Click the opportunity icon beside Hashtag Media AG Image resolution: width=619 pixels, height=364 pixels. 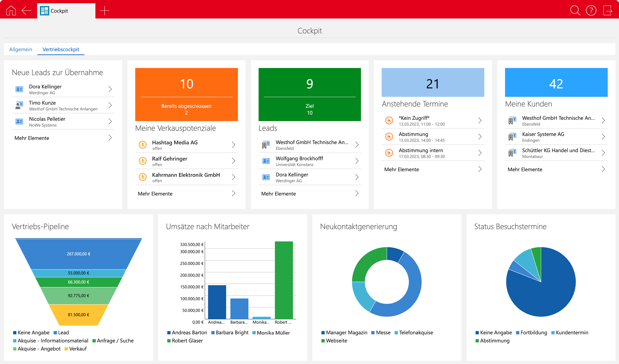point(143,145)
